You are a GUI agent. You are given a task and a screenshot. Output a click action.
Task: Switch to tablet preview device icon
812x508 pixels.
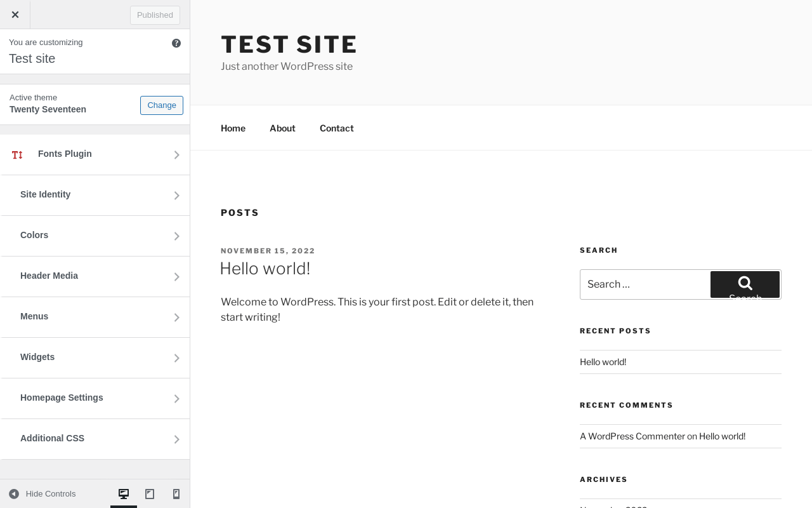coord(150,494)
